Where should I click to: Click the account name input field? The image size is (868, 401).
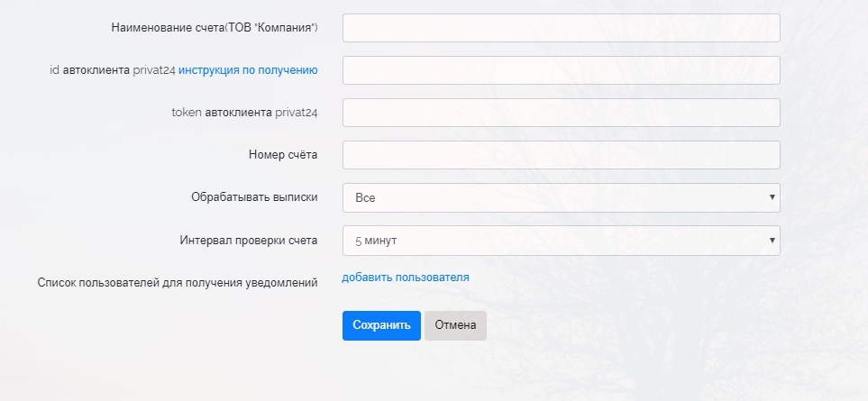tap(561, 28)
